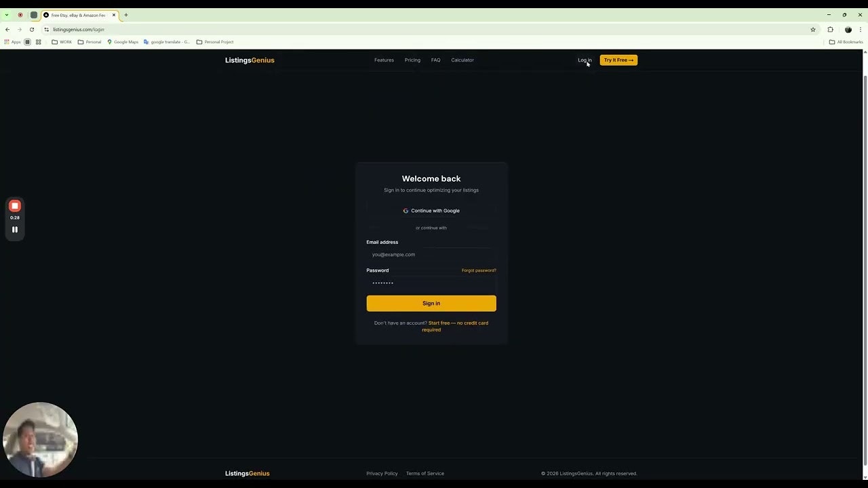868x488 pixels.
Task: Click the Sign in button
Action: click(x=431, y=303)
